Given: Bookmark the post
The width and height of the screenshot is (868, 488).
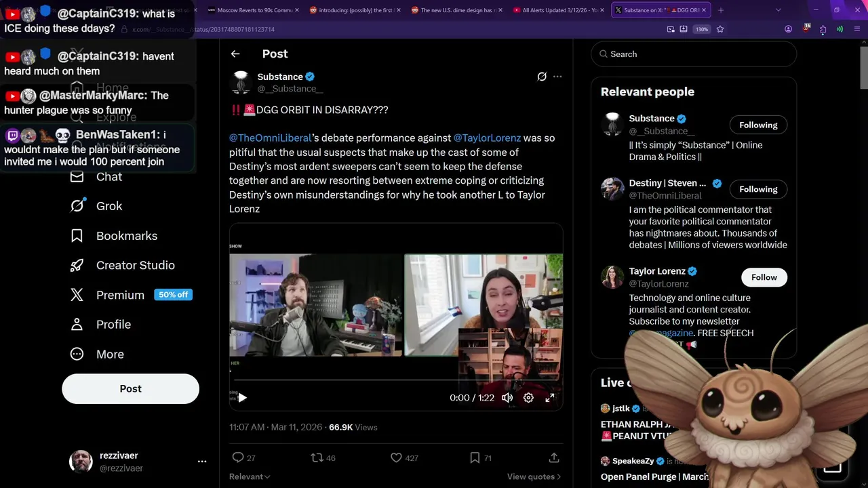Looking at the screenshot, I should [475, 458].
